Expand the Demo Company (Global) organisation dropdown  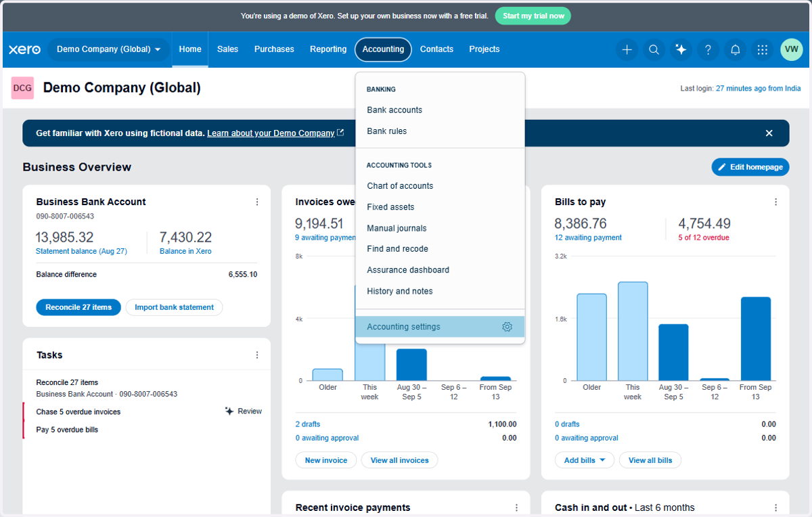pyautogui.click(x=108, y=49)
